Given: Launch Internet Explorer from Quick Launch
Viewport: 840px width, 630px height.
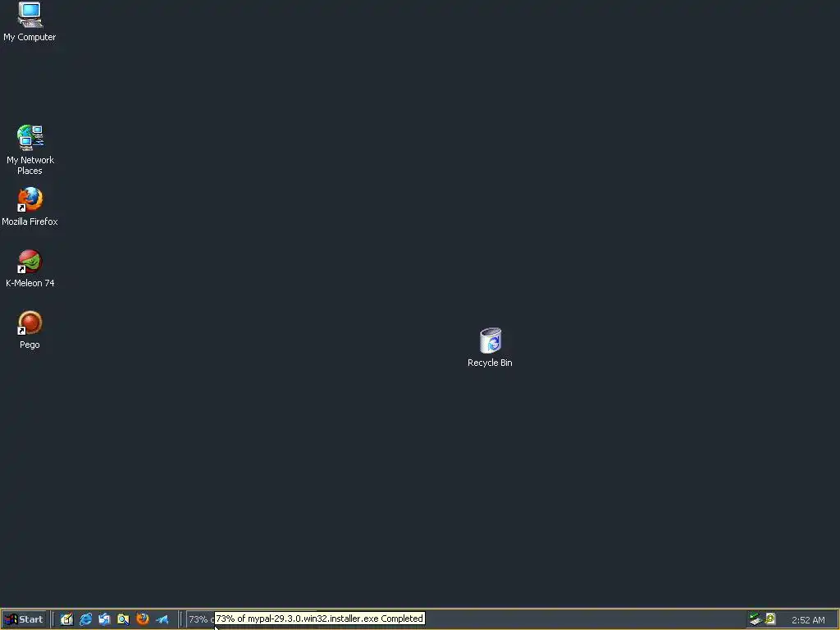Looking at the screenshot, I should 85,619.
